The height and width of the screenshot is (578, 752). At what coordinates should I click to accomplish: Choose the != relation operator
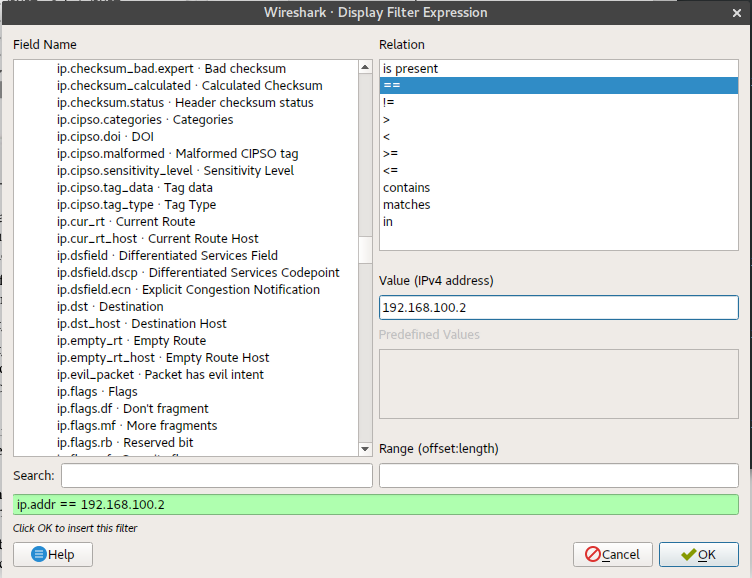(389, 103)
